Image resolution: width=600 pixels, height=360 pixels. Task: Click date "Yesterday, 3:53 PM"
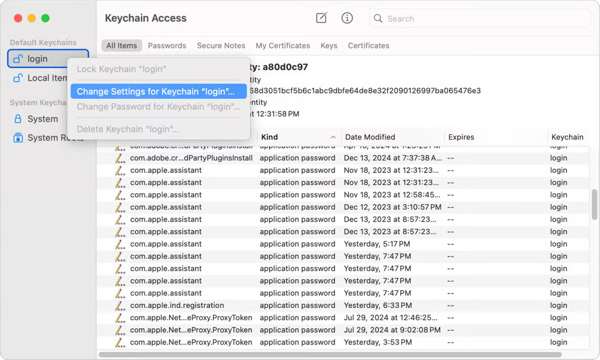[378, 342]
